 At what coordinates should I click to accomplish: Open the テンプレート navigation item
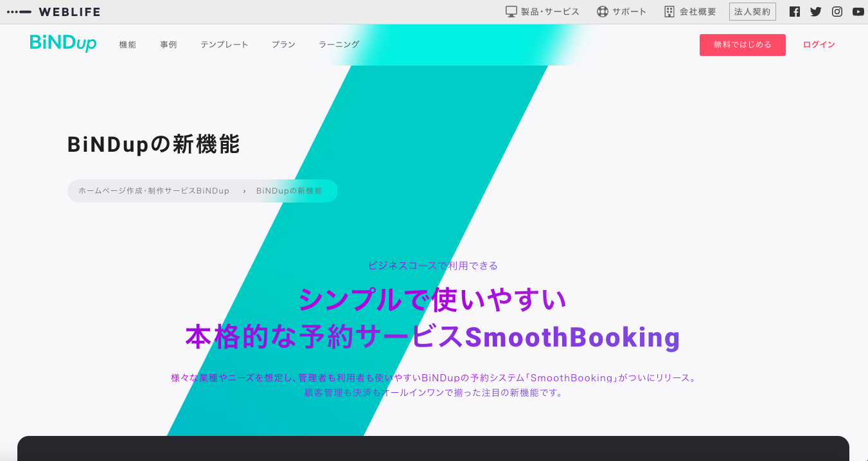click(224, 44)
